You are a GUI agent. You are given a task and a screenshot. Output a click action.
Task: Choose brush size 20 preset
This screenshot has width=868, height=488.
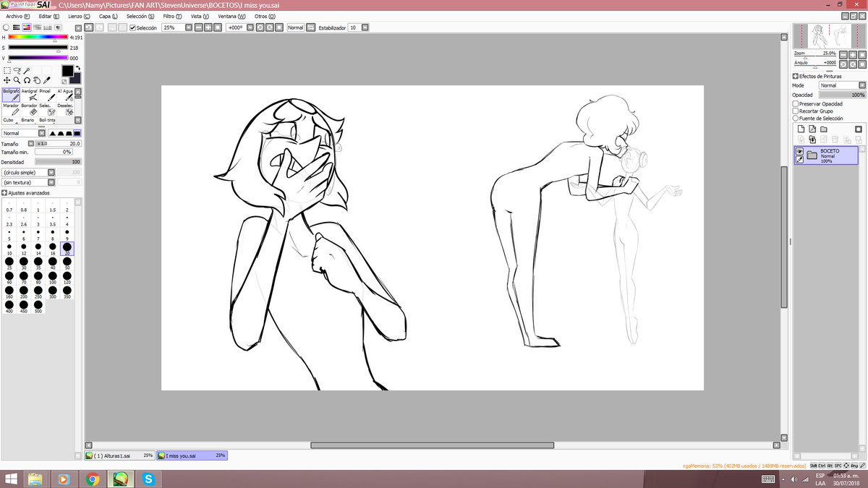pos(67,248)
